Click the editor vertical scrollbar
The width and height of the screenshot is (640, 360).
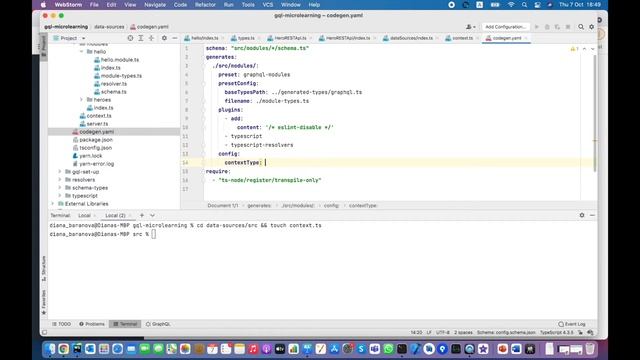coord(595,113)
